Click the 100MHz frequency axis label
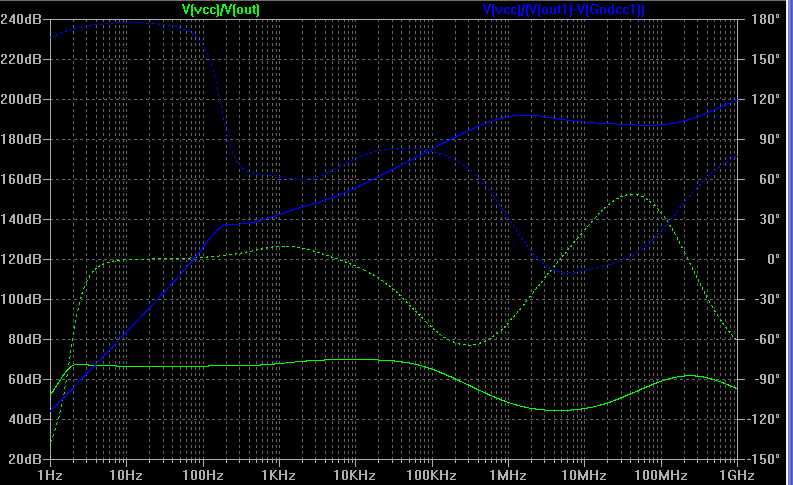793x485 pixels. point(660,475)
